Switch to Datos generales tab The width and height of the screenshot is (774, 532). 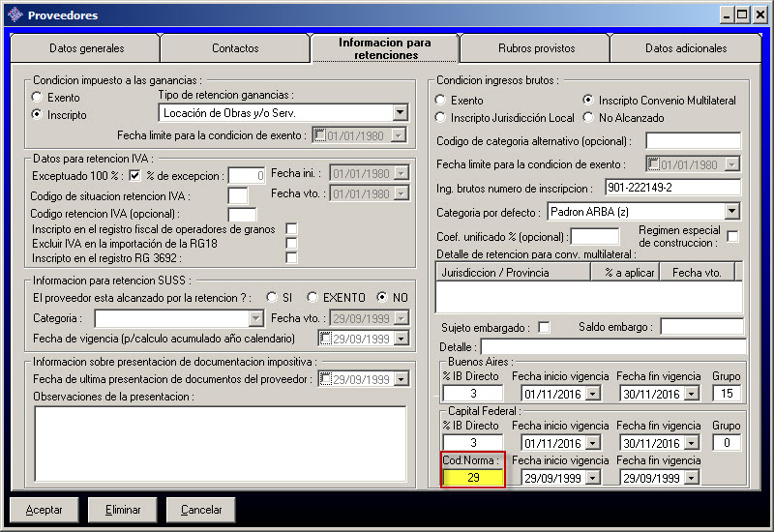coord(86,48)
